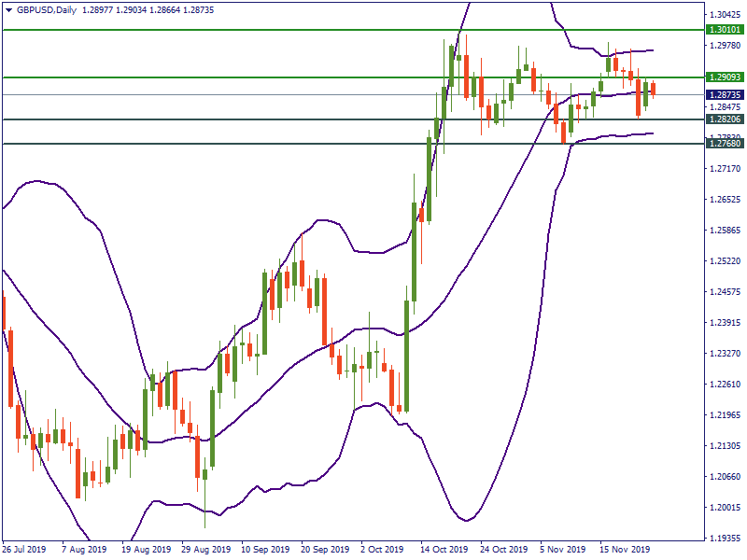Select the 1.30101 green price label
Image resolution: width=747 pixels, height=560 pixels.
[725, 30]
